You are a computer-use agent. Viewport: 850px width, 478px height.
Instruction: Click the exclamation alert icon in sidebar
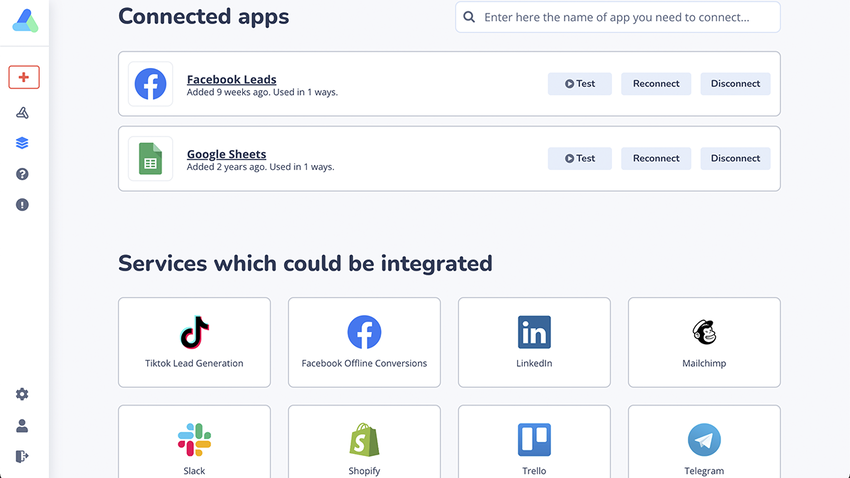pyautogui.click(x=22, y=205)
